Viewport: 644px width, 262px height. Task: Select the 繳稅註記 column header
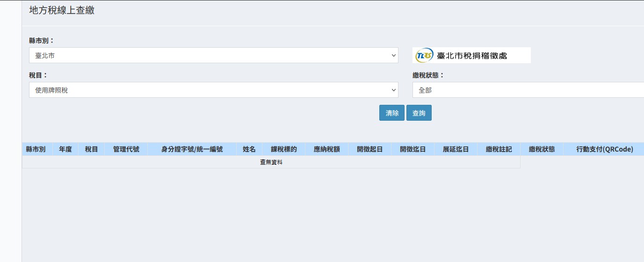(499, 149)
